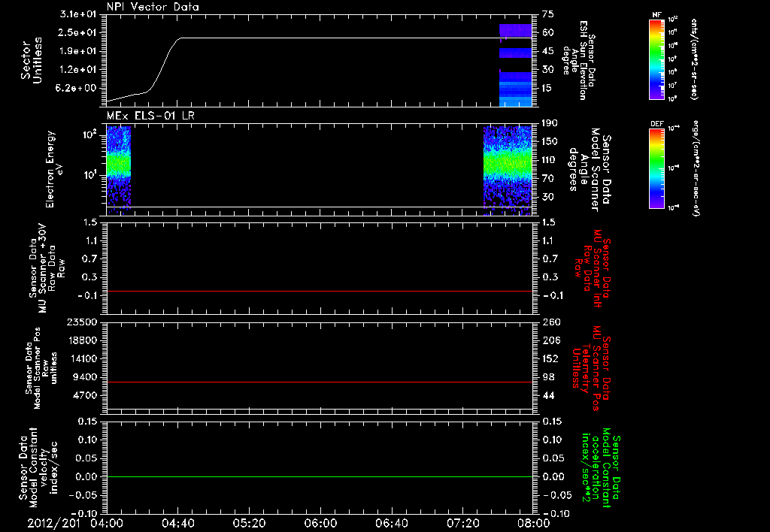Click the 'ESH Sun Elevation Angle' axis title
770x532 pixels.
point(577,60)
